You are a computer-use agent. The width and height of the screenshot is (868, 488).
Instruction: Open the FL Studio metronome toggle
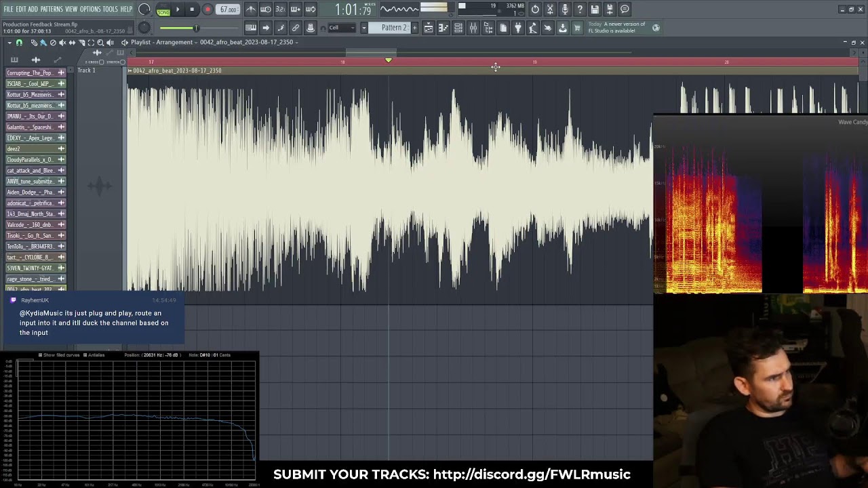point(251,9)
